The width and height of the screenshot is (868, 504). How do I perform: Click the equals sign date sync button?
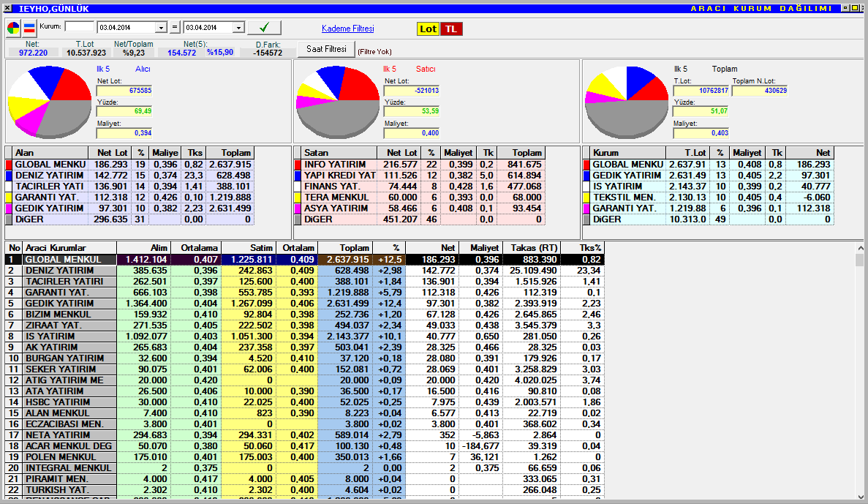click(174, 28)
